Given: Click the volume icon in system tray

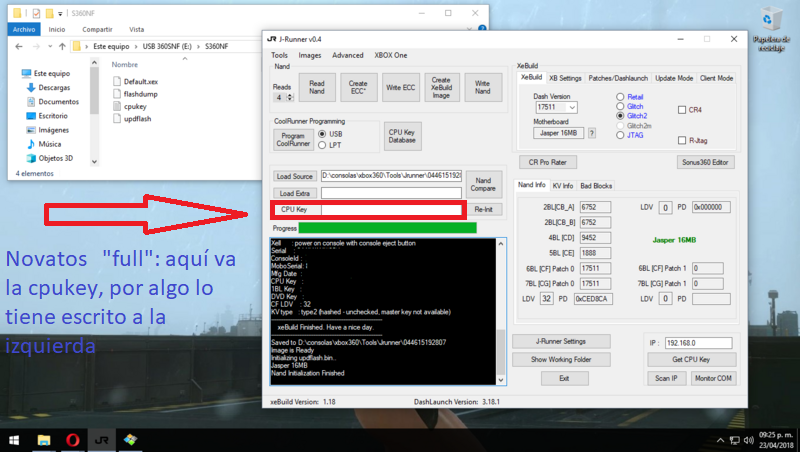Looking at the screenshot, I should [x=748, y=440].
